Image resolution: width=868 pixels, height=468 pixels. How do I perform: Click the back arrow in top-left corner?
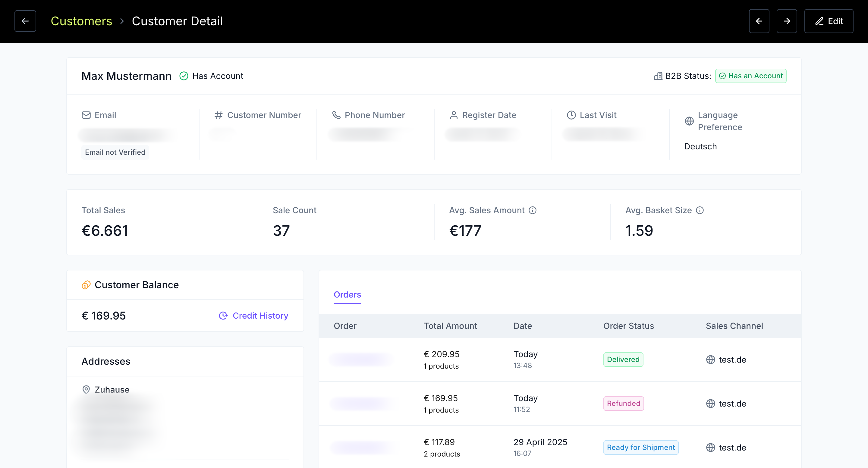[x=25, y=21]
